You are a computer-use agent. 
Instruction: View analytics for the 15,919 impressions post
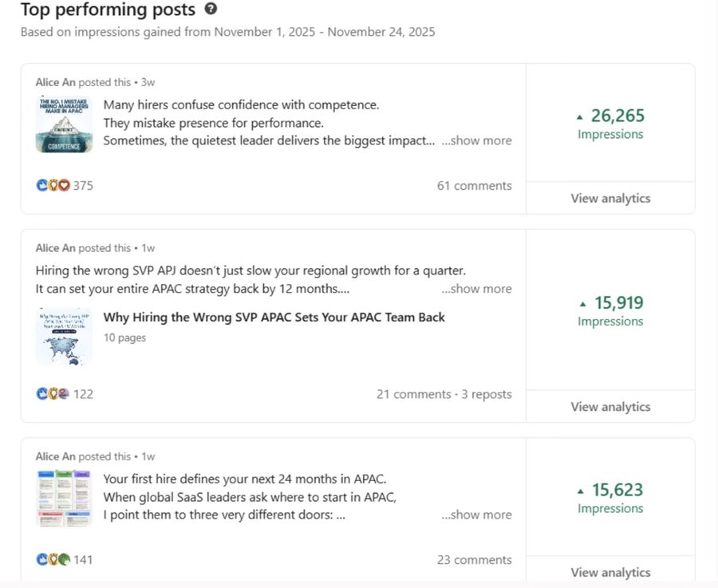tap(610, 407)
